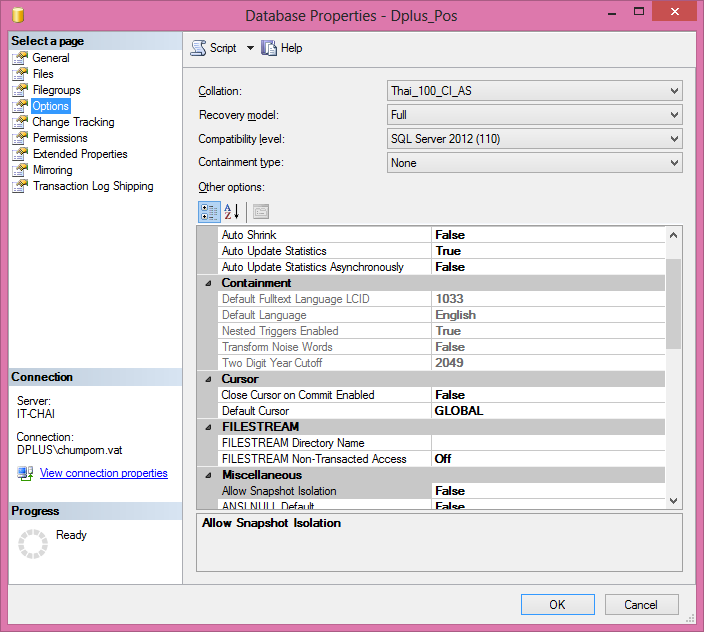Collapse the Miscellaneous category

(208, 475)
